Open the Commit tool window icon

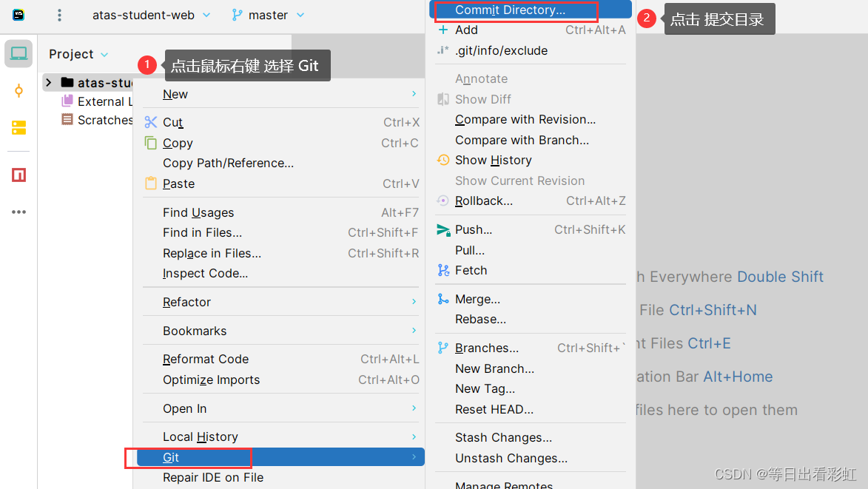coord(18,91)
